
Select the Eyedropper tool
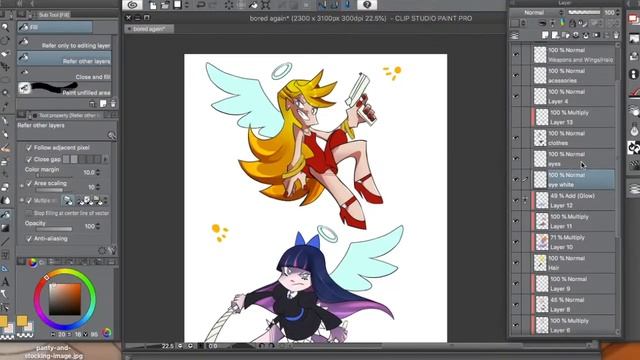click(x=5, y=107)
